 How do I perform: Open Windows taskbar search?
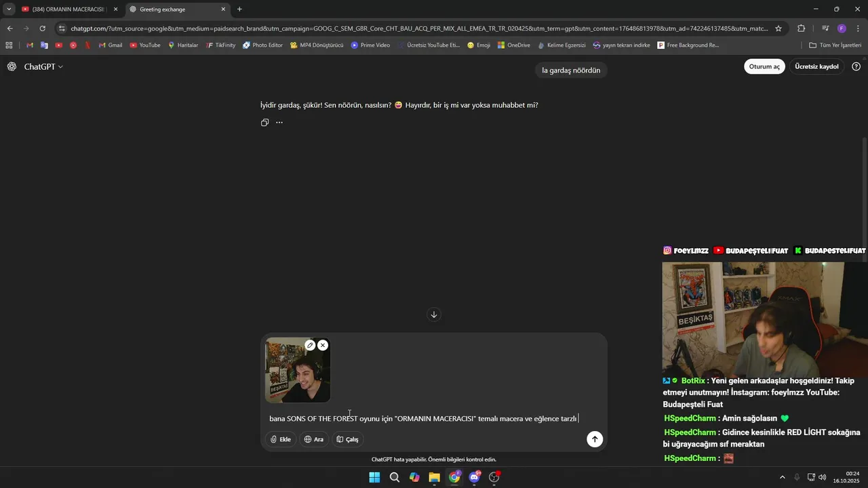click(394, 477)
